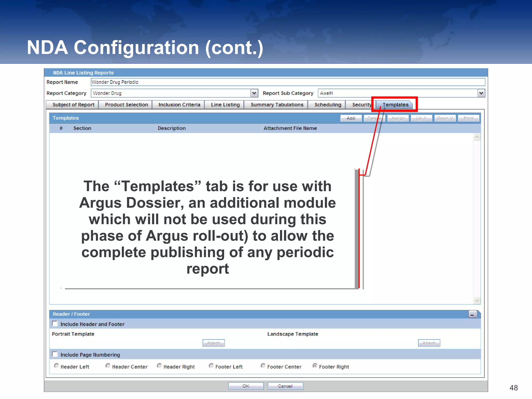The image size is (532, 399).
Task: Click scroll down arrow in Templates list
Action: pos(477,301)
